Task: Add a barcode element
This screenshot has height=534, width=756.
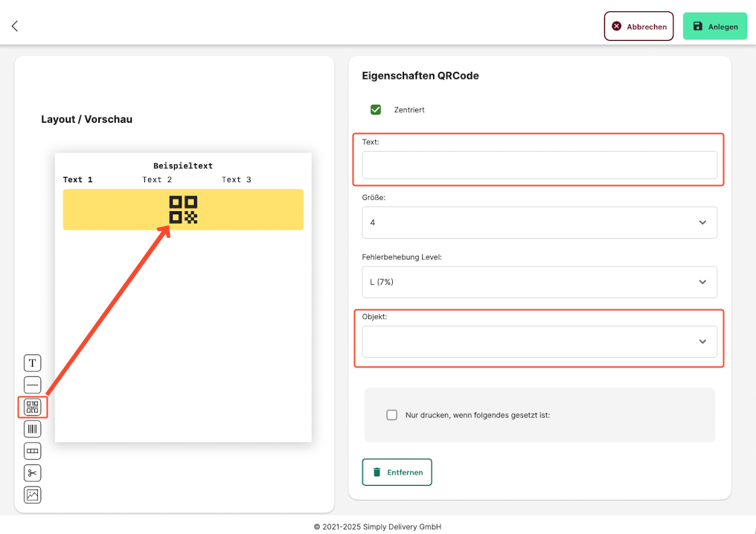Action: coord(32,429)
